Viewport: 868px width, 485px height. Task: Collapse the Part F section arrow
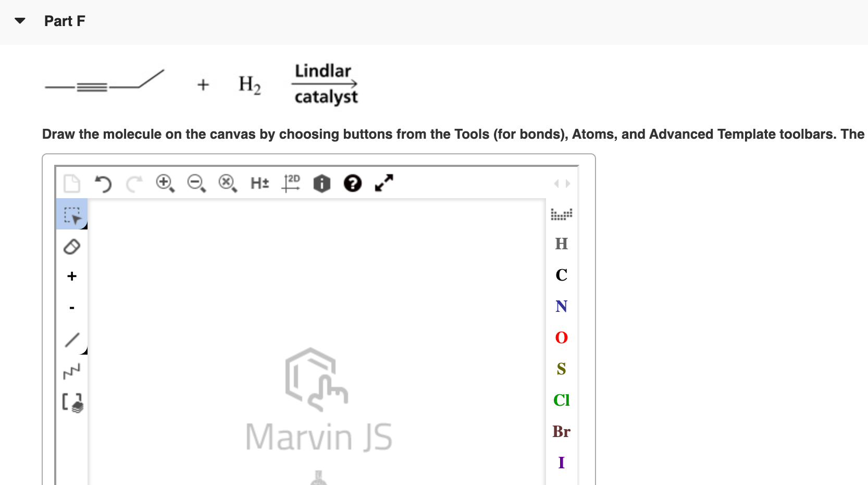pos(20,21)
